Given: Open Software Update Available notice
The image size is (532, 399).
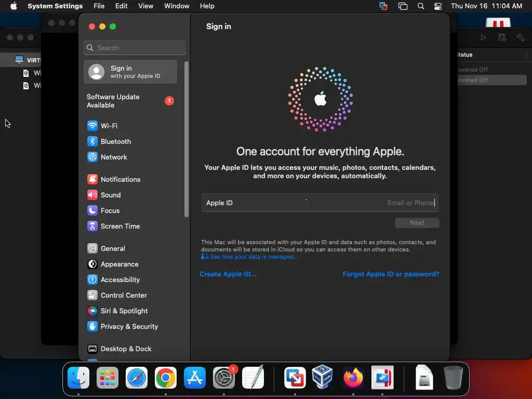Looking at the screenshot, I should [x=130, y=101].
